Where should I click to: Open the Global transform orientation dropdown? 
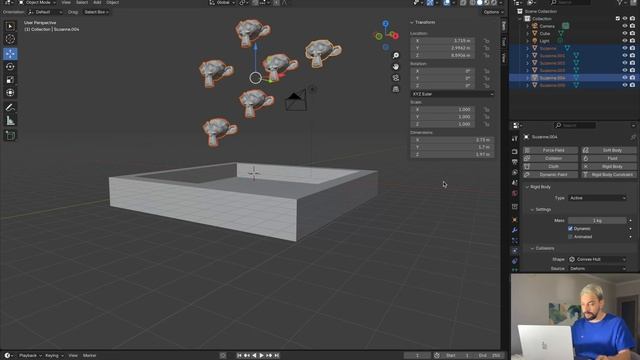(222, 2)
